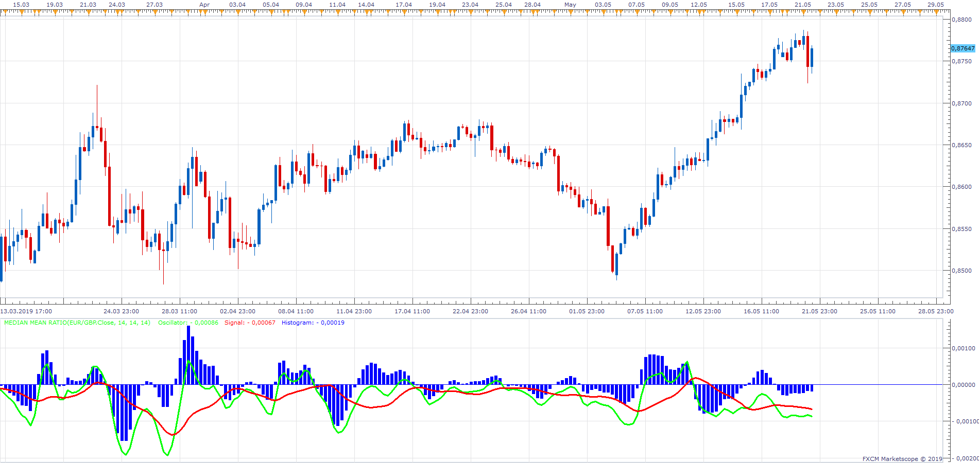980x463 pixels.
Task: Click the 0,8550 price axis label
Action: point(962,229)
